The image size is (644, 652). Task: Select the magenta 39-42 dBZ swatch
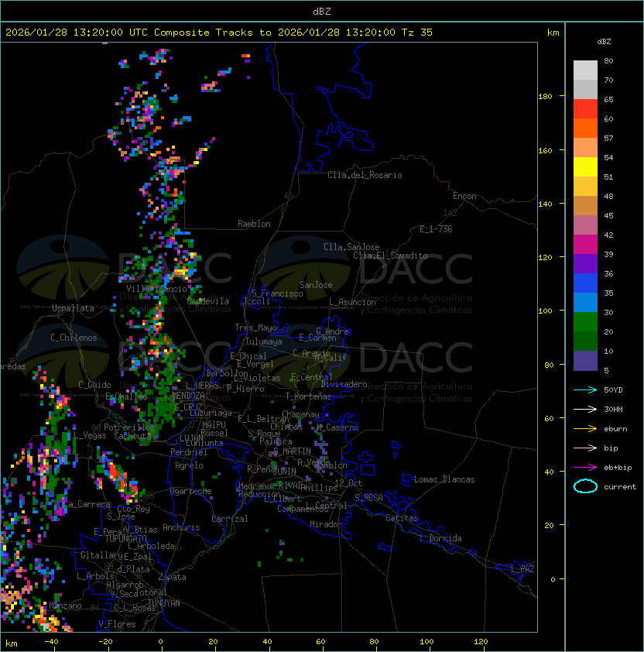point(585,245)
